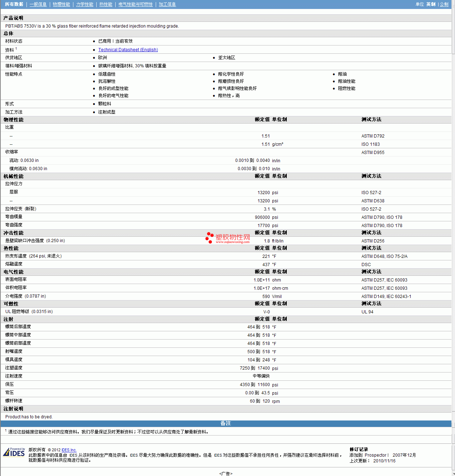
Task: Click the ASTM D256 impact test method
Action: pos(373,241)
